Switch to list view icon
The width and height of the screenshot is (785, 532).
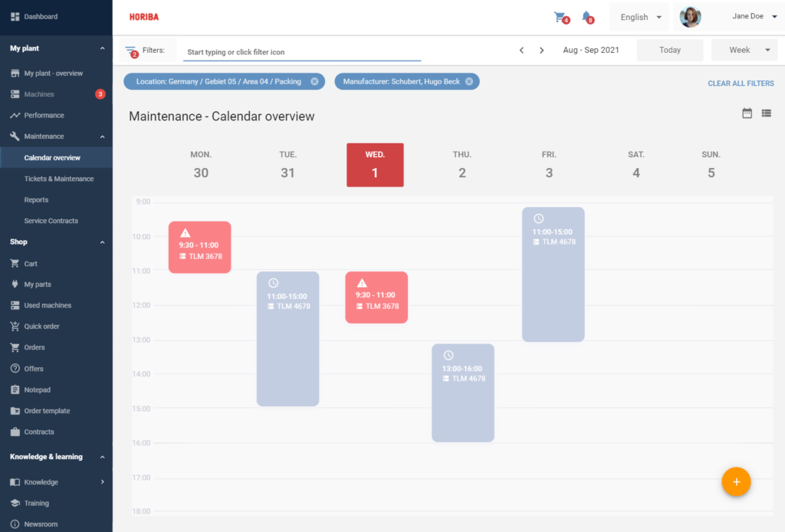[x=766, y=113]
